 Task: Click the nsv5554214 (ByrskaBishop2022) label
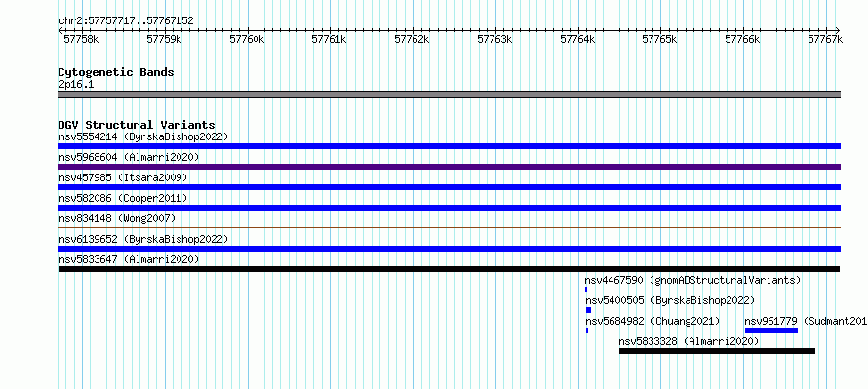[x=143, y=136]
